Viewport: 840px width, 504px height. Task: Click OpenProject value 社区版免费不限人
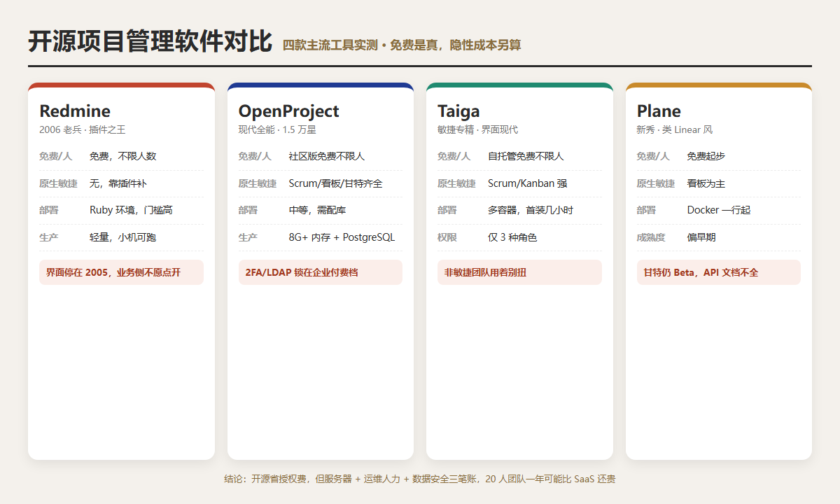pyautogui.click(x=327, y=156)
